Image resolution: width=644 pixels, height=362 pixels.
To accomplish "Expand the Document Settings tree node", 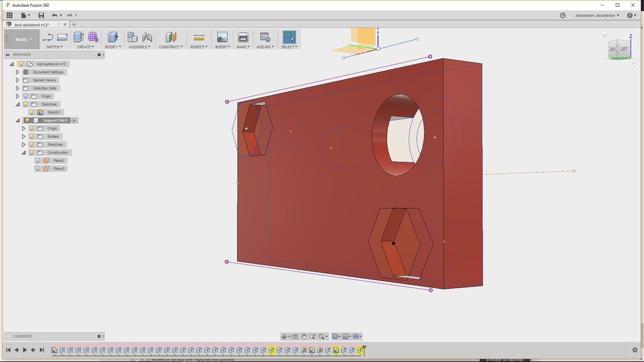I will click(x=17, y=72).
